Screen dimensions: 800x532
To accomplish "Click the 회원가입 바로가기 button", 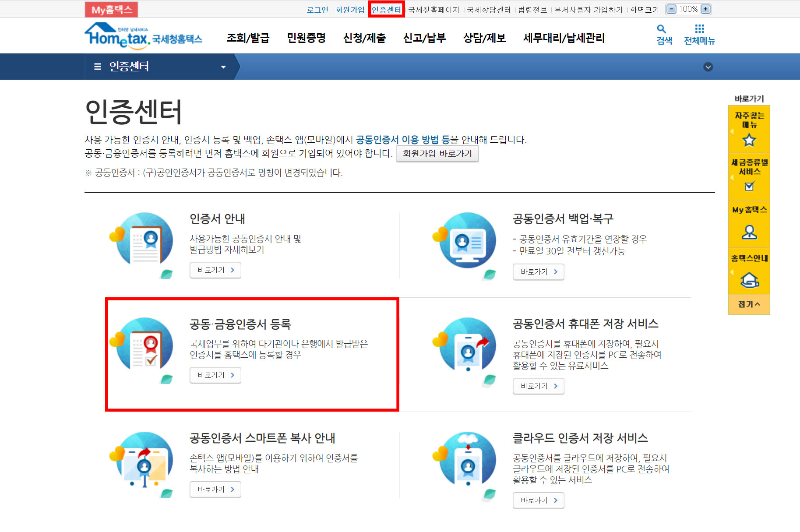I will click(x=437, y=154).
